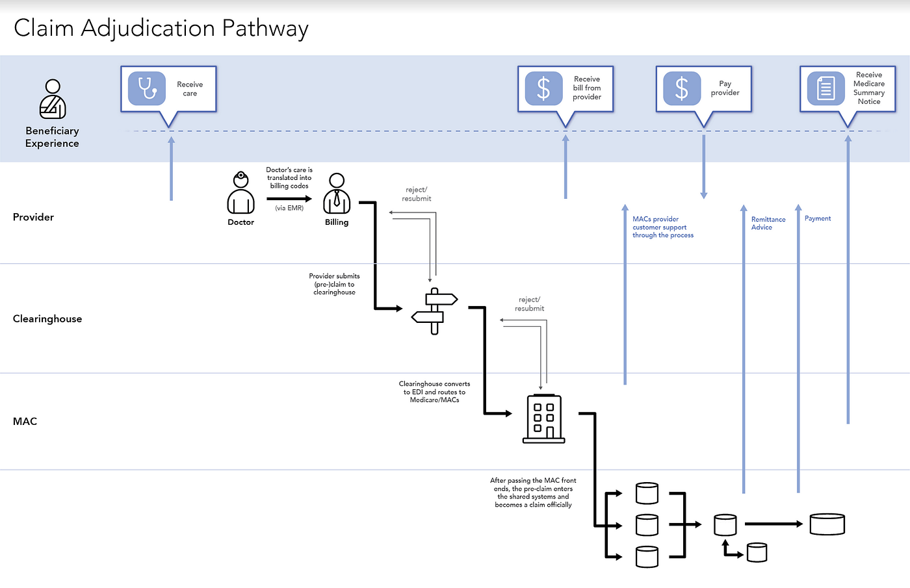The height and width of the screenshot is (588, 910).
Task: Click the Clearinghouse lane label
Action: (x=47, y=318)
